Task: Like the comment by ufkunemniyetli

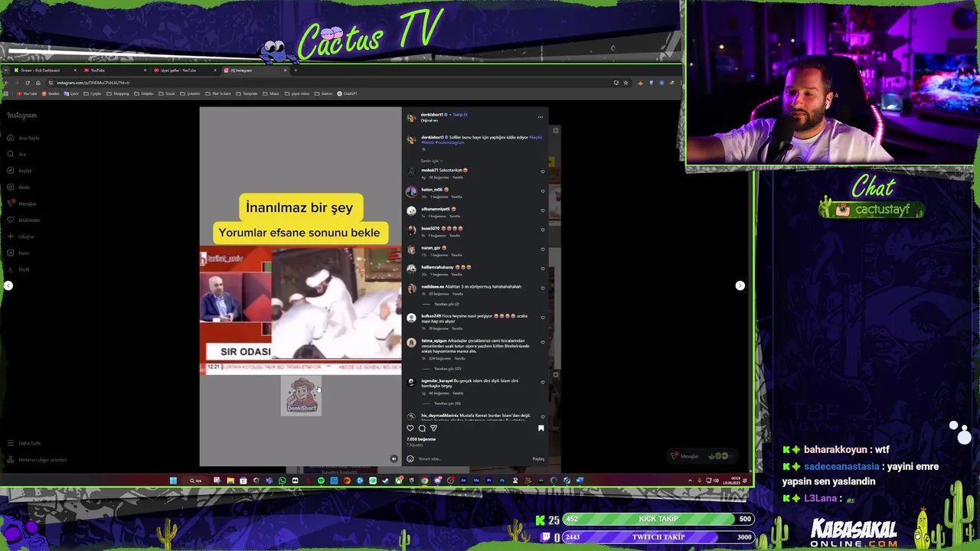Action: click(x=543, y=210)
